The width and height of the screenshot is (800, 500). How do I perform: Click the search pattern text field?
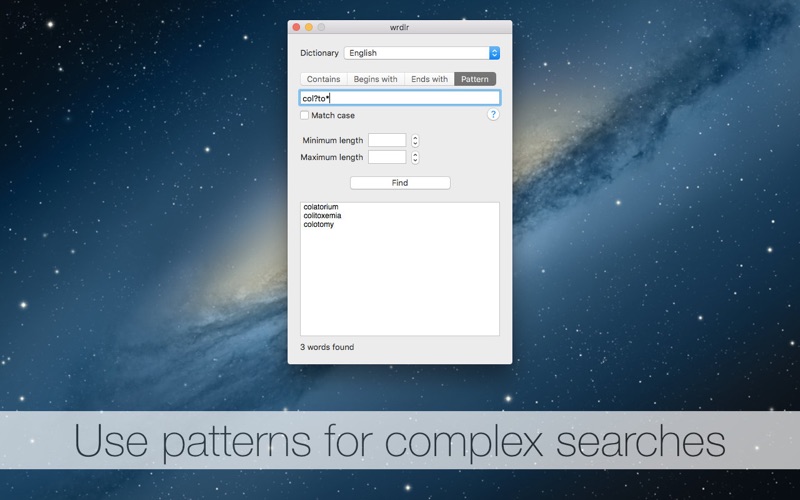tap(399, 98)
